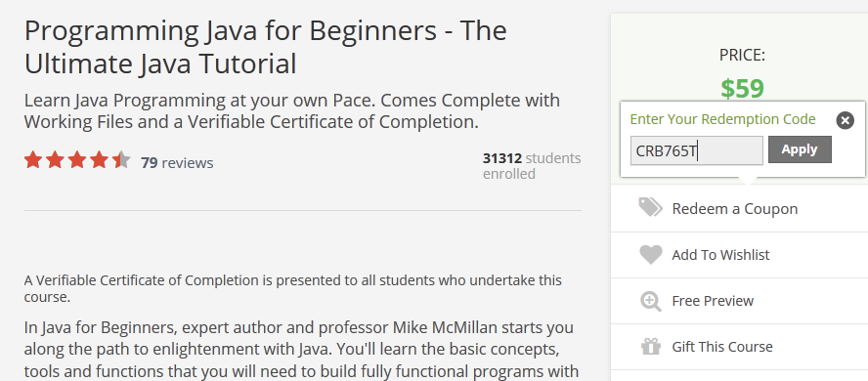868x381 pixels.
Task: Click the first red rating star
Action: point(33,160)
